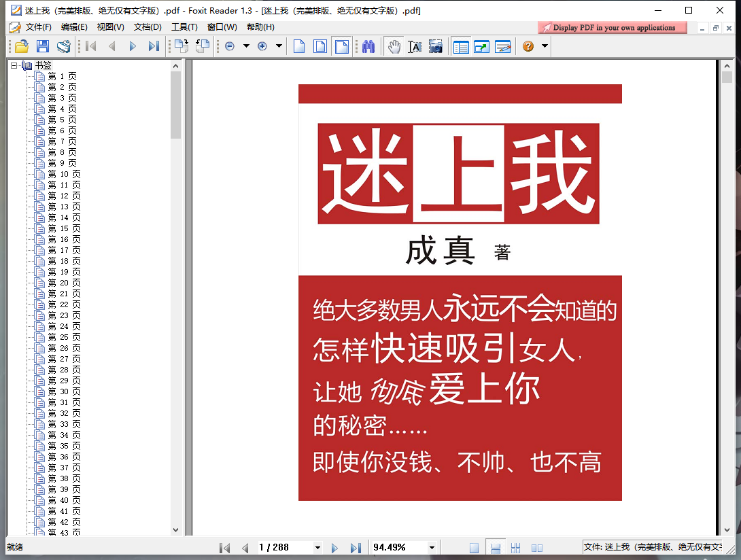This screenshot has height=560, width=741.
Task: Click the bookmarks panel scroll down arrow
Action: [x=176, y=530]
